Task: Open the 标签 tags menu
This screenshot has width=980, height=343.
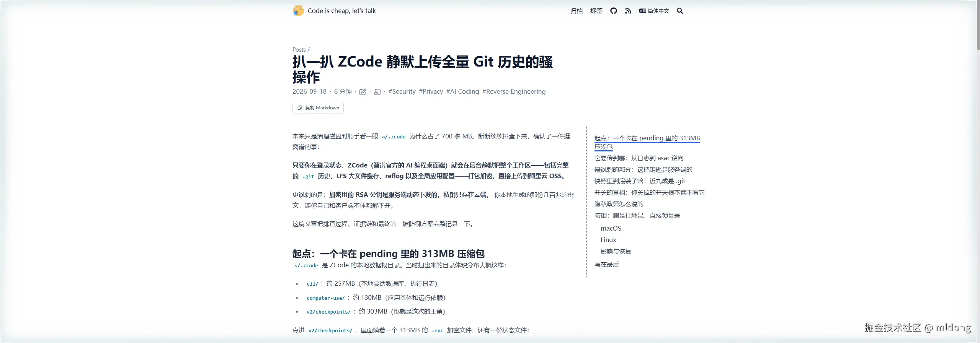Action: click(596, 11)
